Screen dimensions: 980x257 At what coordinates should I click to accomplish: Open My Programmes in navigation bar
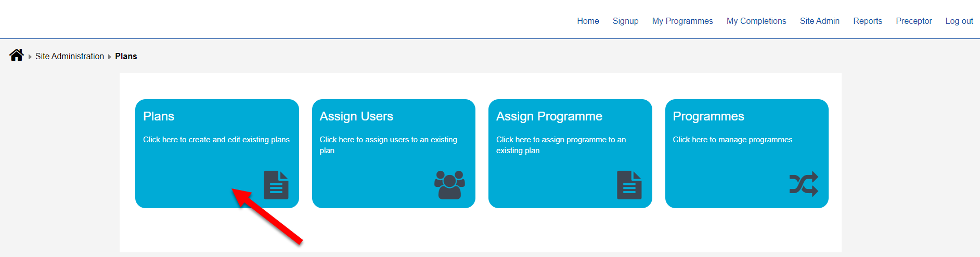coord(682,21)
